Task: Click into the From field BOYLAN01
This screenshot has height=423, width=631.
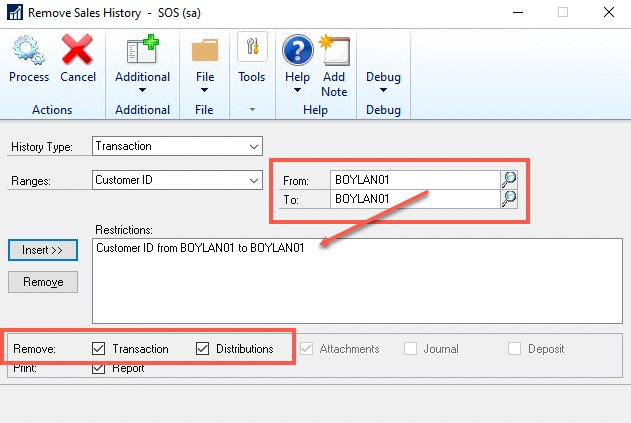Action: tap(415, 180)
